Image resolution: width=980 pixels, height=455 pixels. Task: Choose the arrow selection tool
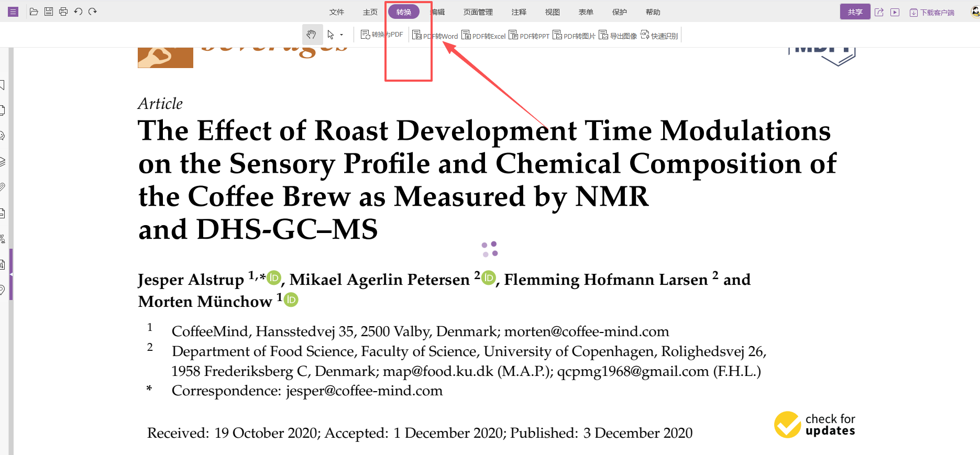coord(331,35)
